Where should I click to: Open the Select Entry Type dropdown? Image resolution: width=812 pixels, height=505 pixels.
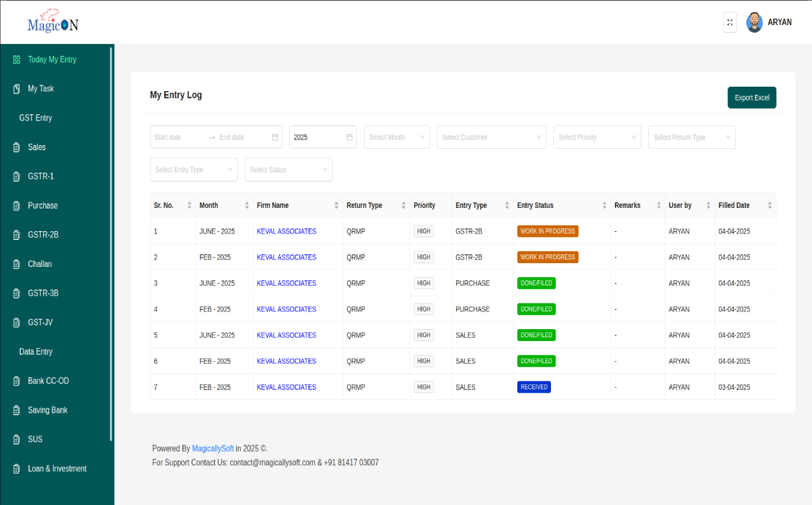click(193, 170)
